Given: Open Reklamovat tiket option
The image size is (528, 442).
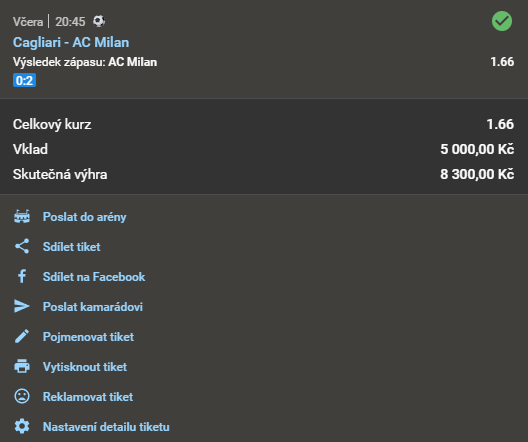Looking at the screenshot, I should coord(88,397).
